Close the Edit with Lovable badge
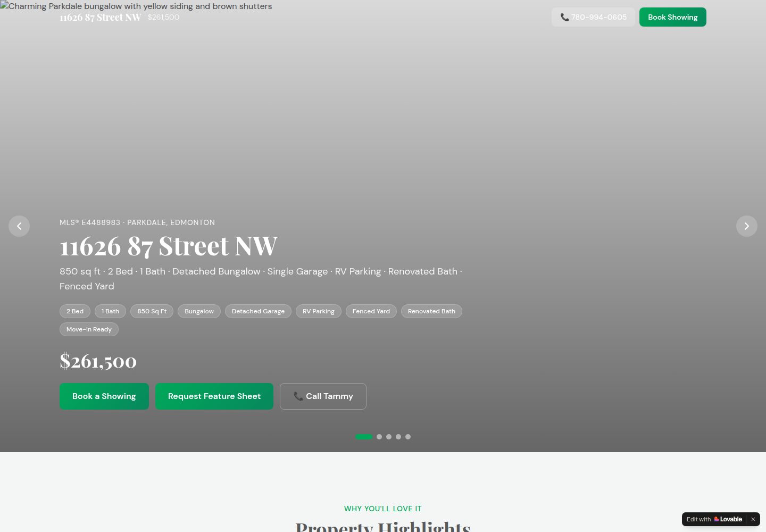Viewport: 766px width, 532px height. [x=753, y=519]
